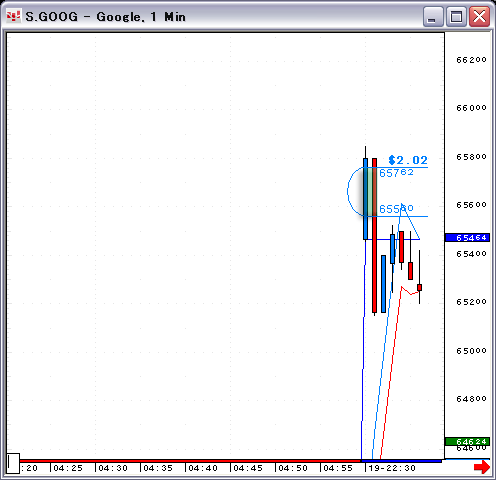Click the 65000 price axis label
The width and height of the screenshot is (496, 480).
pos(471,351)
